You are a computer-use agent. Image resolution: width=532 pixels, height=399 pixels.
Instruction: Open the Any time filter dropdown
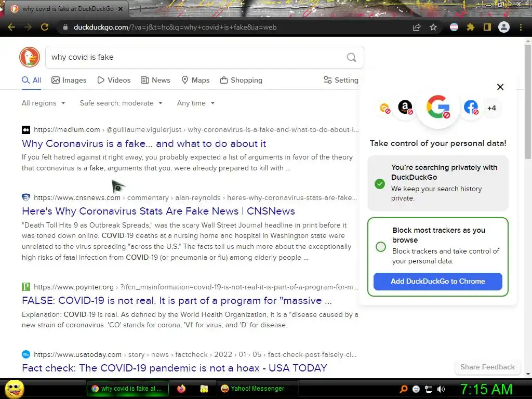pos(196,103)
